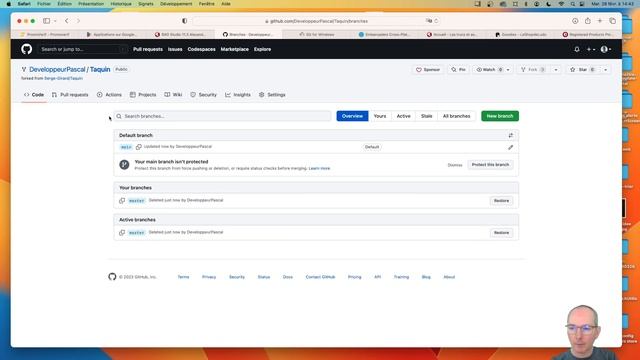Click the Safari address bar

[x=316, y=21]
